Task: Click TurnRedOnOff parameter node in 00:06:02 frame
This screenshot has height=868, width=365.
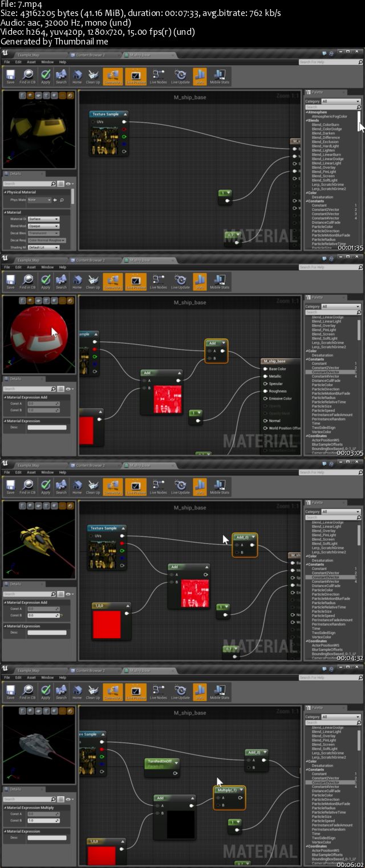Action: coord(161,767)
